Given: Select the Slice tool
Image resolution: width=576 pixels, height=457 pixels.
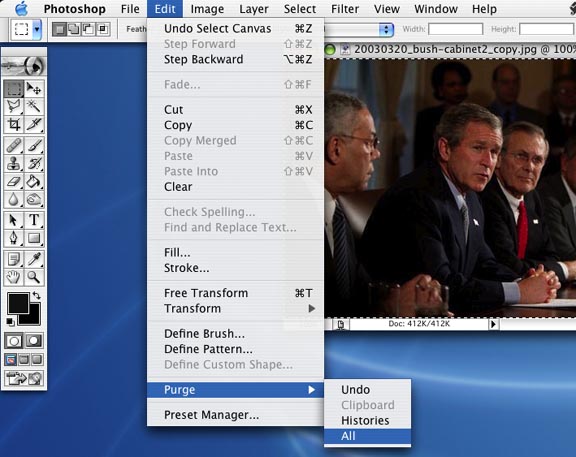Looking at the screenshot, I should (x=34, y=124).
